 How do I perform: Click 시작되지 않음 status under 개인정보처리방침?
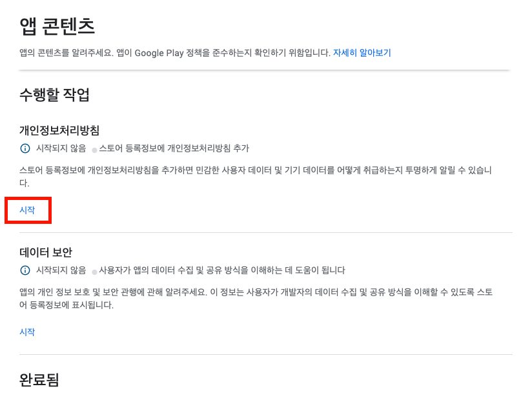[x=61, y=148]
